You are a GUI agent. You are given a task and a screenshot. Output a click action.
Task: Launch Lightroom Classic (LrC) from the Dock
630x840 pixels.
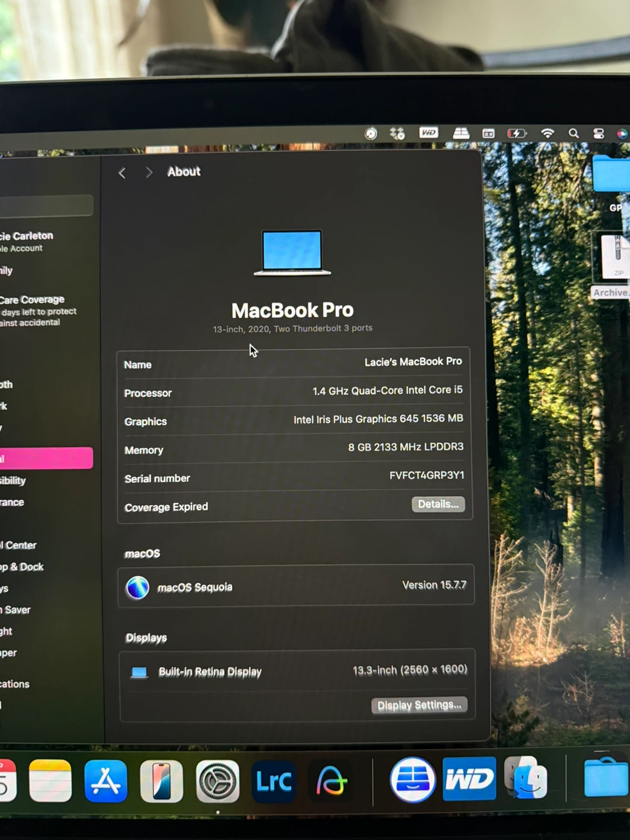274,781
